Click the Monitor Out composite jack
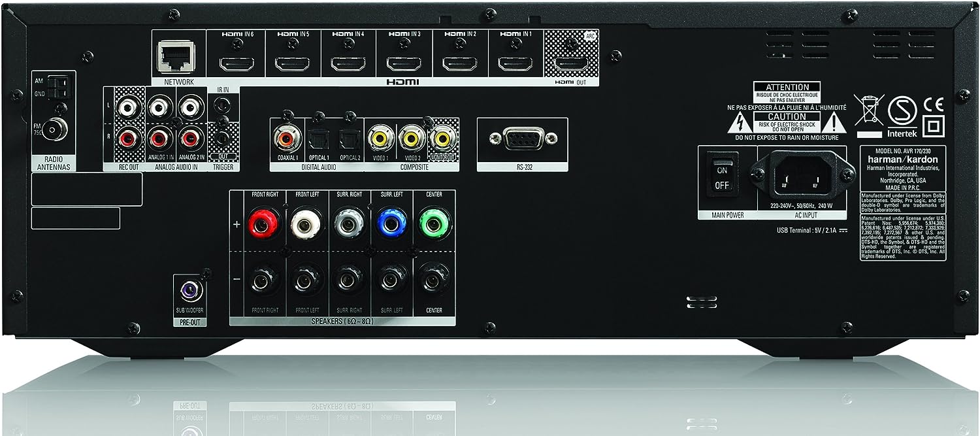Viewport: 980px width, 436px height. pyautogui.click(x=444, y=138)
